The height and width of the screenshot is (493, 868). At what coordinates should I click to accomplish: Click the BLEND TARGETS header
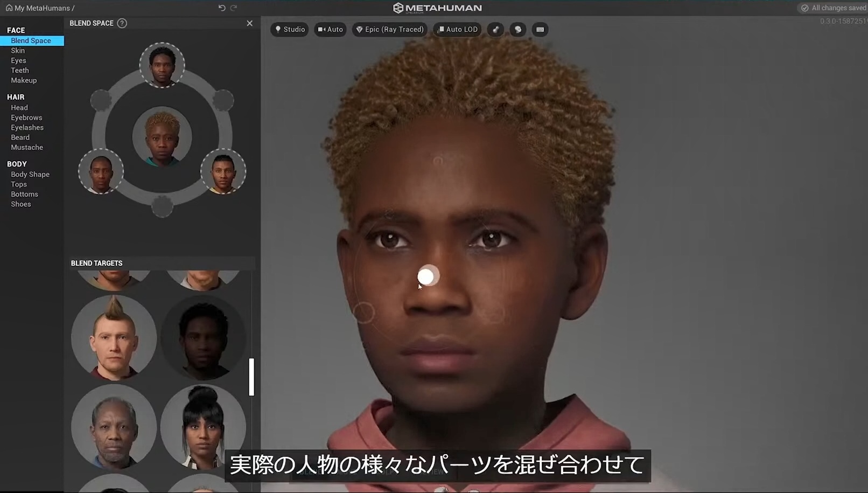(x=97, y=263)
